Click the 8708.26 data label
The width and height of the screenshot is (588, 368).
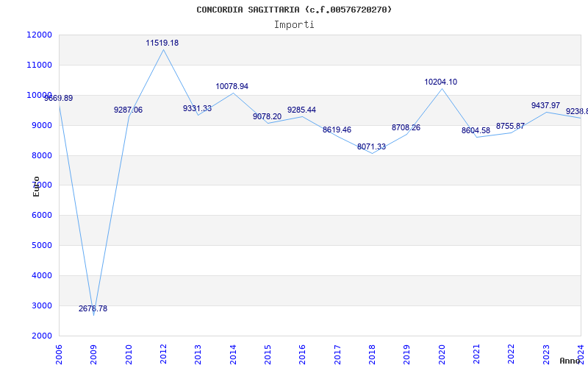[406, 127]
